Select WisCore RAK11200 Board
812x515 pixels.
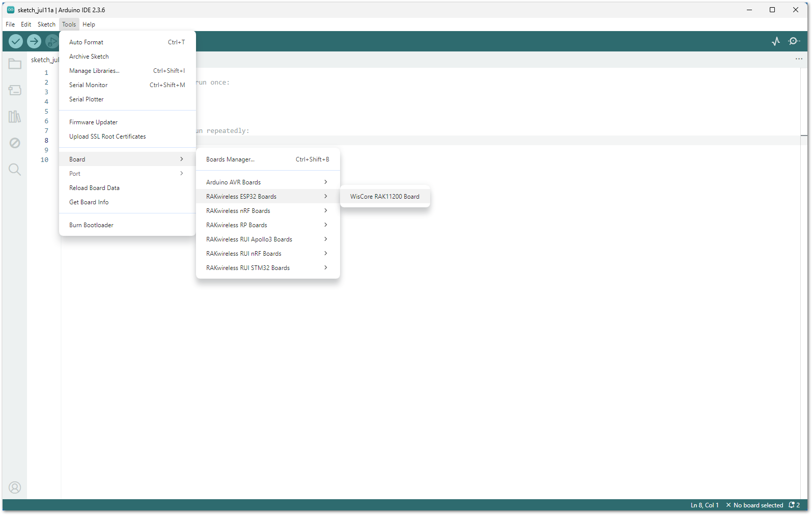pos(385,197)
